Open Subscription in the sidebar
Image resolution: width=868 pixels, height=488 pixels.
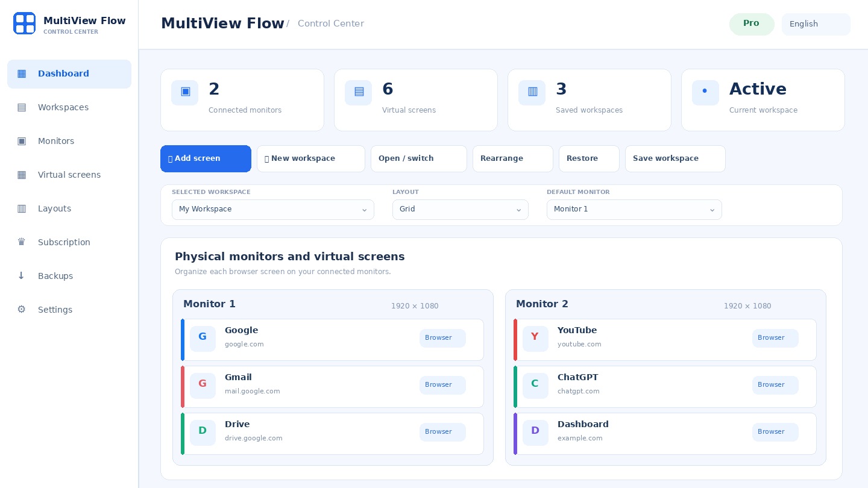[x=69, y=243]
